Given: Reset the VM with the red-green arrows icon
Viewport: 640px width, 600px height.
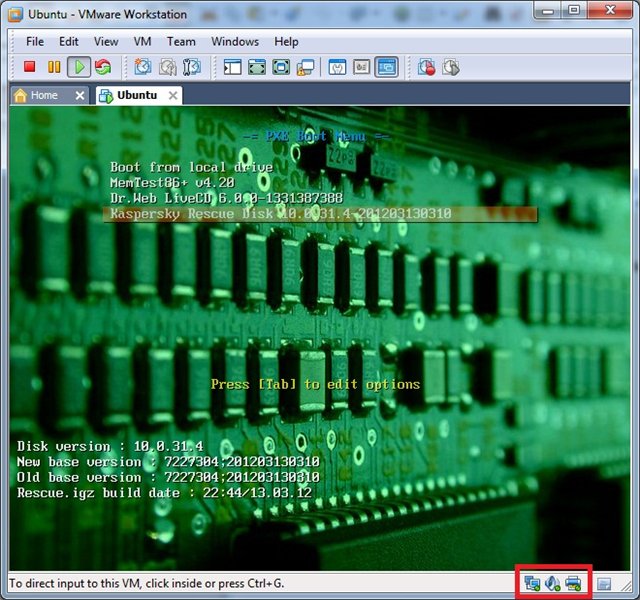Looking at the screenshot, I should coord(103,67).
